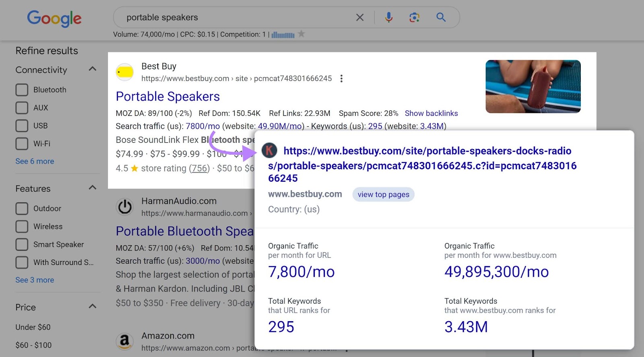This screenshot has width=644, height=357.
Task: Start voice search with microphone icon
Action: (389, 17)
